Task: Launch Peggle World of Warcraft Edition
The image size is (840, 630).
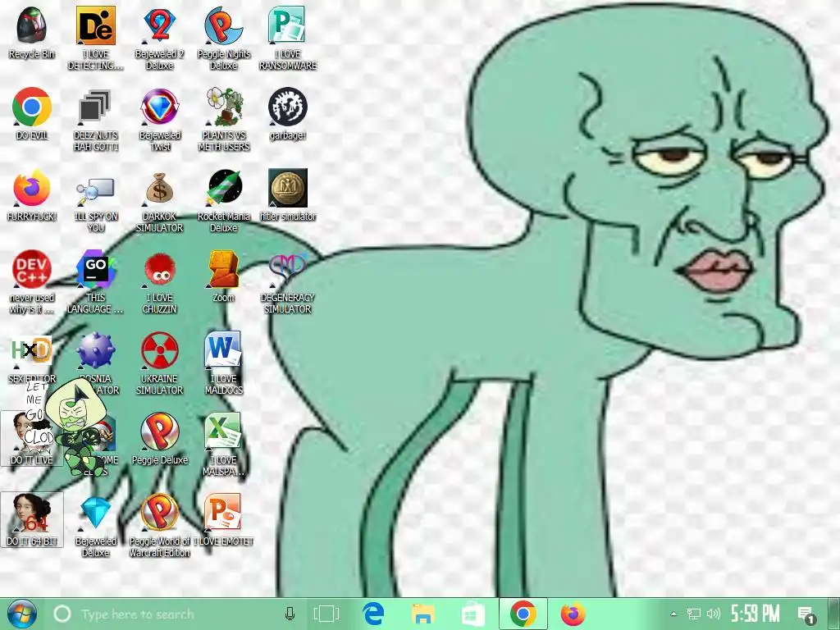Action: point(160,525)
